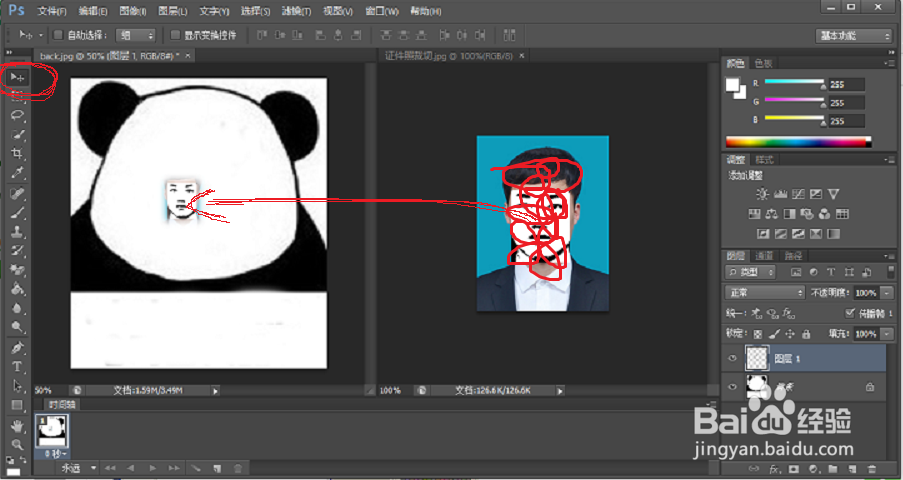Hide the background layer eye icon
The height and width of the screenshot is (480, 903).
point(733,387)
